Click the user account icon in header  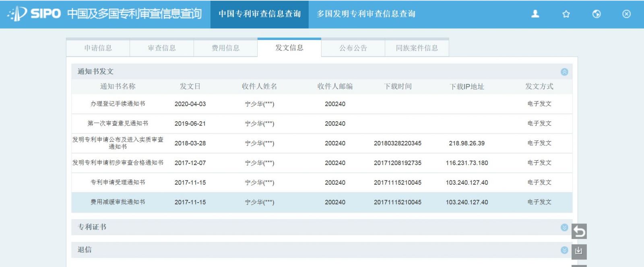coord(535,14)
